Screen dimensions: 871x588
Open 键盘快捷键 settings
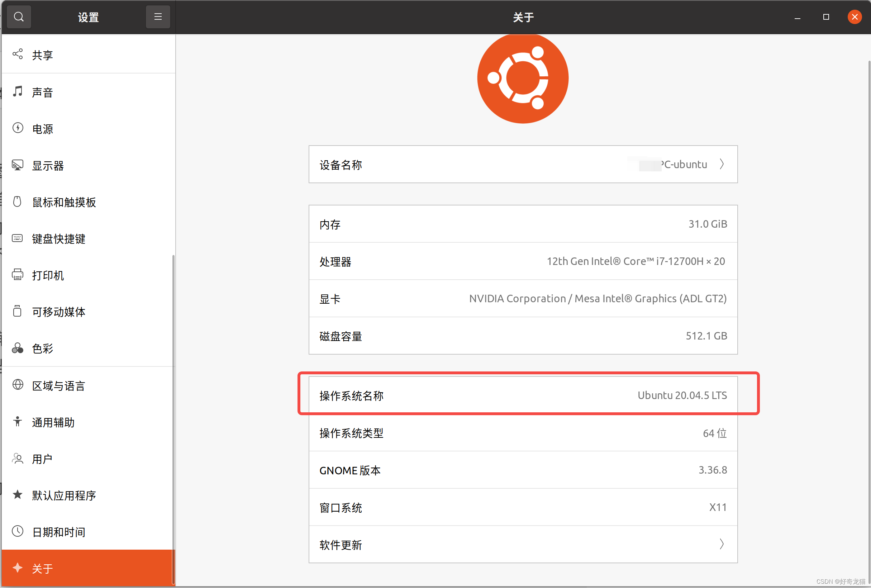click(x=89, y=239)
